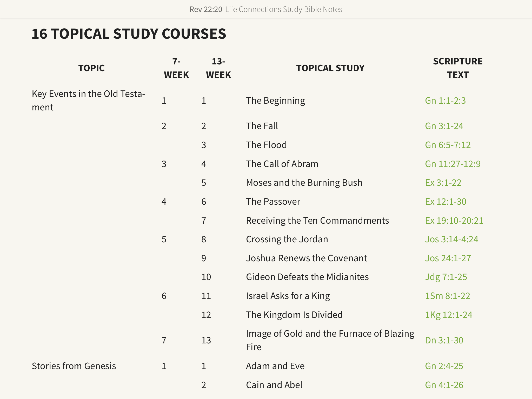Open the Gn 6:5-7:12 scripture link
The width and height of the screenshot is (532, 399).
tap(448, 145)
